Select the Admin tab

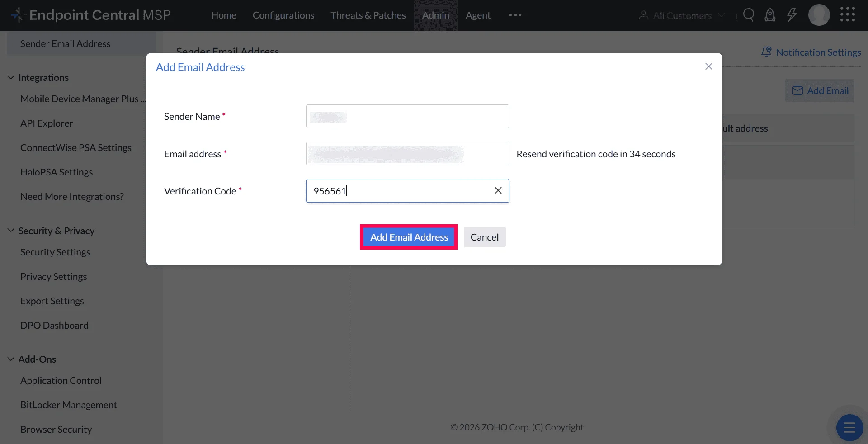[x=436, y=15]
